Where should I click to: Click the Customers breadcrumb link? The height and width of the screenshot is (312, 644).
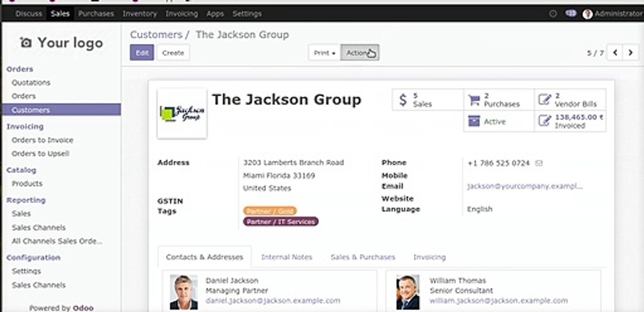[x=156, y=35]
